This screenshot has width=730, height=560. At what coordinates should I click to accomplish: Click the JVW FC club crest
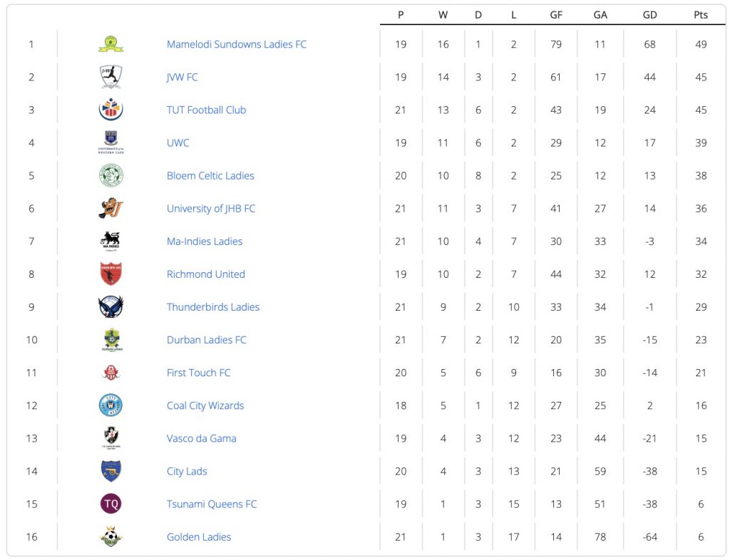110,77
